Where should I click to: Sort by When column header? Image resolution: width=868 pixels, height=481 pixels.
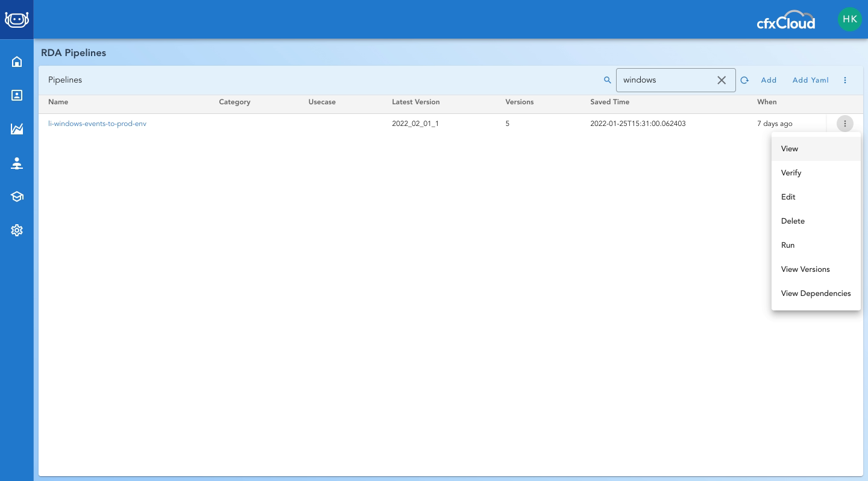point(767,102)
